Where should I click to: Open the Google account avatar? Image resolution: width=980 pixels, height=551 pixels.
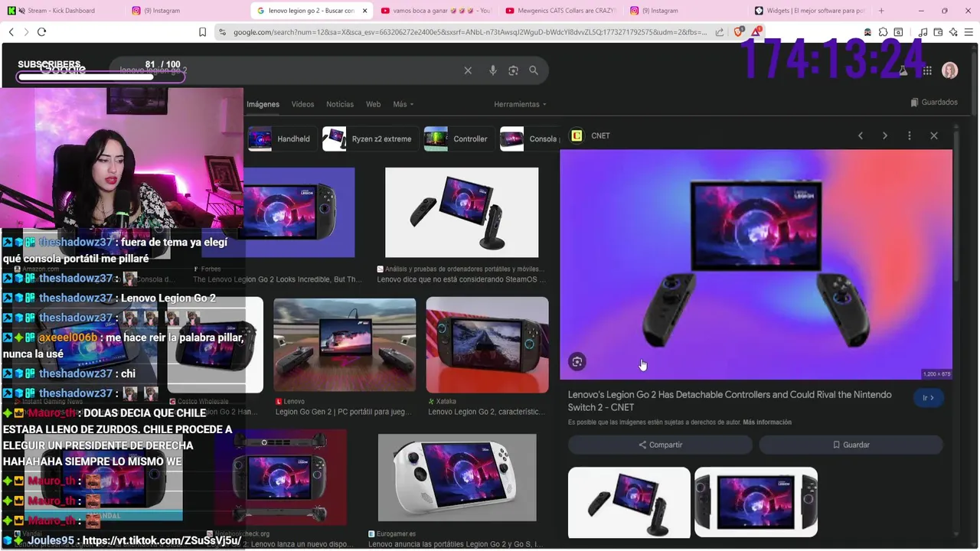(x=950, y=70)
